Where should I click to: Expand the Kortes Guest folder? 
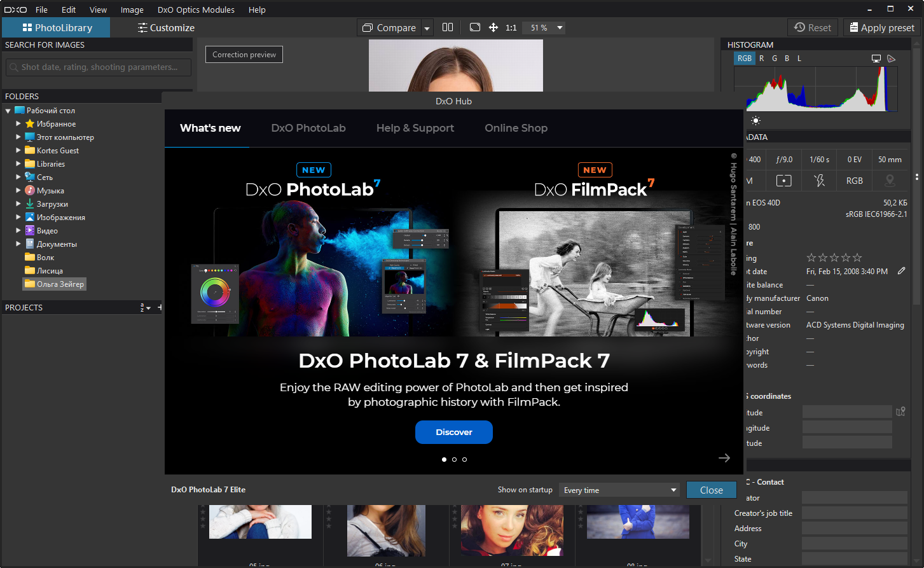tap(18, 150)
